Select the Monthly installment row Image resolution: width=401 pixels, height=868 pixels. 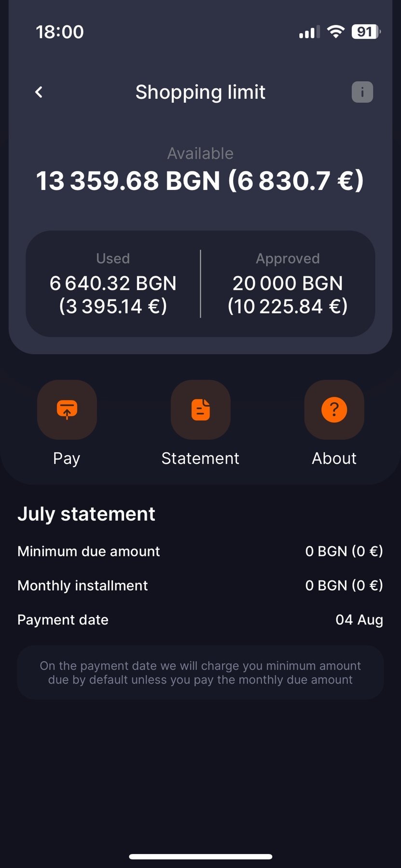pos(200,585)
